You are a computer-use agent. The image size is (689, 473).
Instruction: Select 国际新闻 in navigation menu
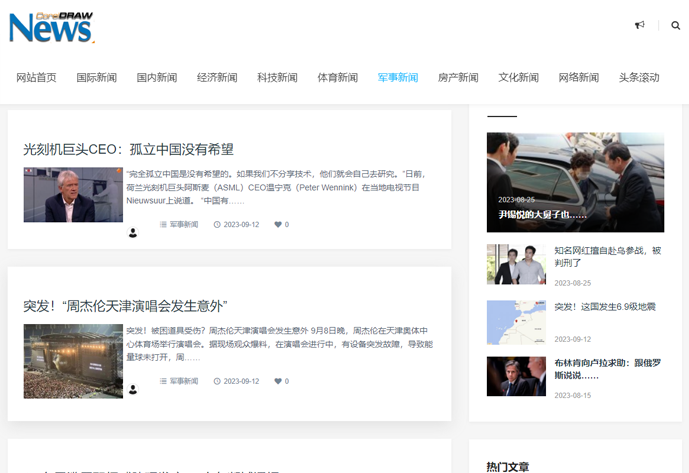[96, 78]
